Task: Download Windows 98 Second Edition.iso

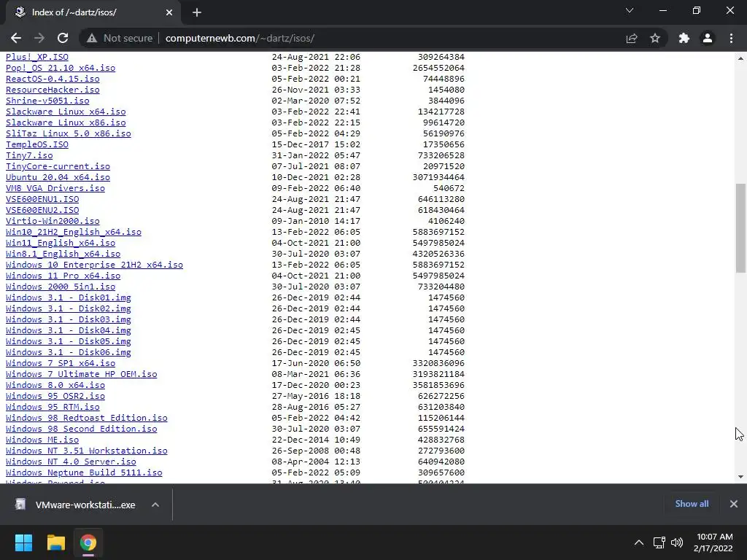Action: click(82, 429)
